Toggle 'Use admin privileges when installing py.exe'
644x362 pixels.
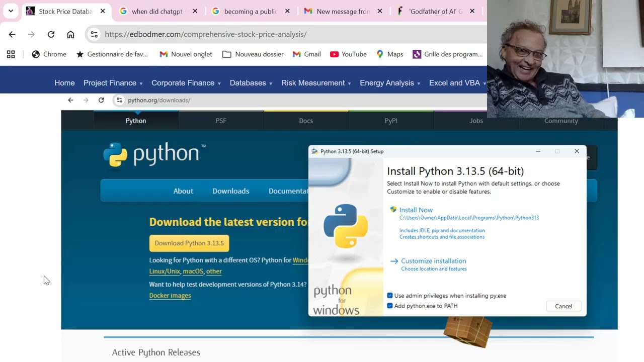click(389, 296)
